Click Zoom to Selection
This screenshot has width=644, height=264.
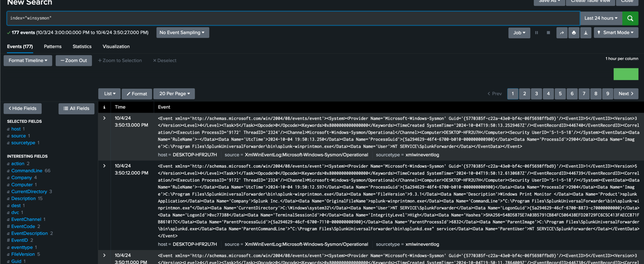pos(120,61)
